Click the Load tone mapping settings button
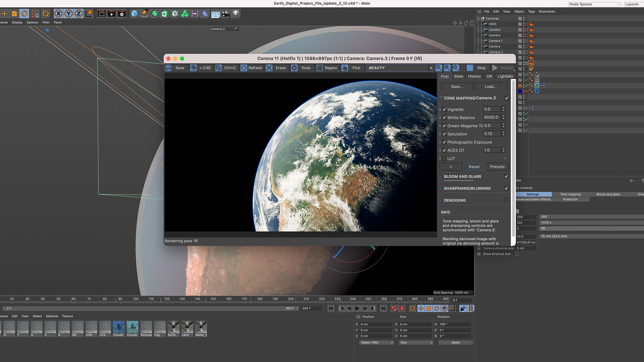Viewport: 644px width, 362px height. point(490,86)
